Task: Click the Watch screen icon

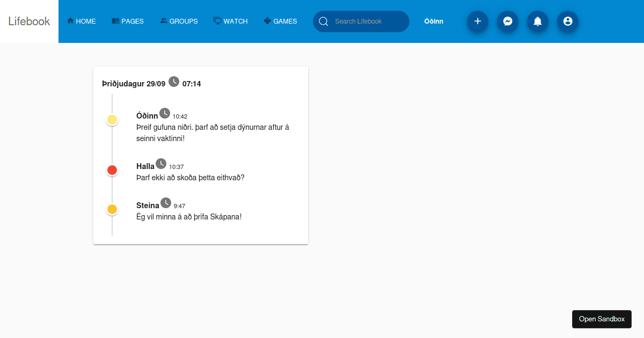Action: pyautogui.click(x=216, y=20)
